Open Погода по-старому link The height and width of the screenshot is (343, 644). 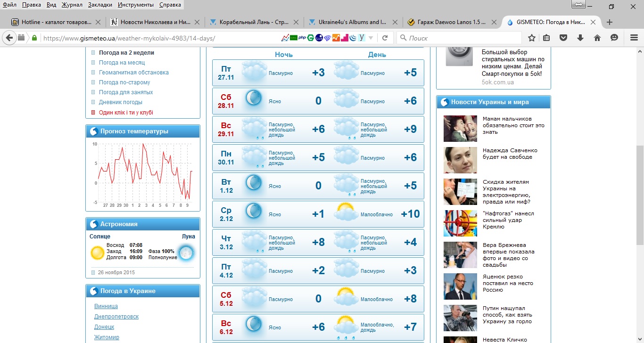coord(124,82)
